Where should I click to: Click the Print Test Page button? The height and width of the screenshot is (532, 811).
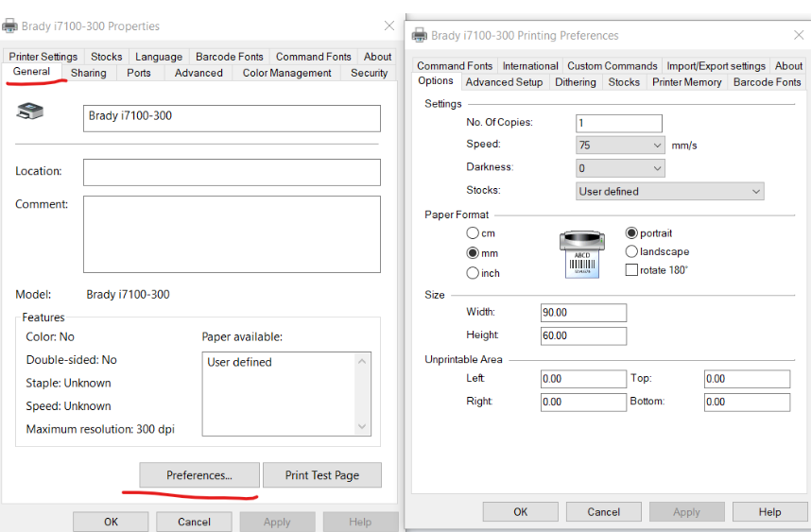[322, 475]
